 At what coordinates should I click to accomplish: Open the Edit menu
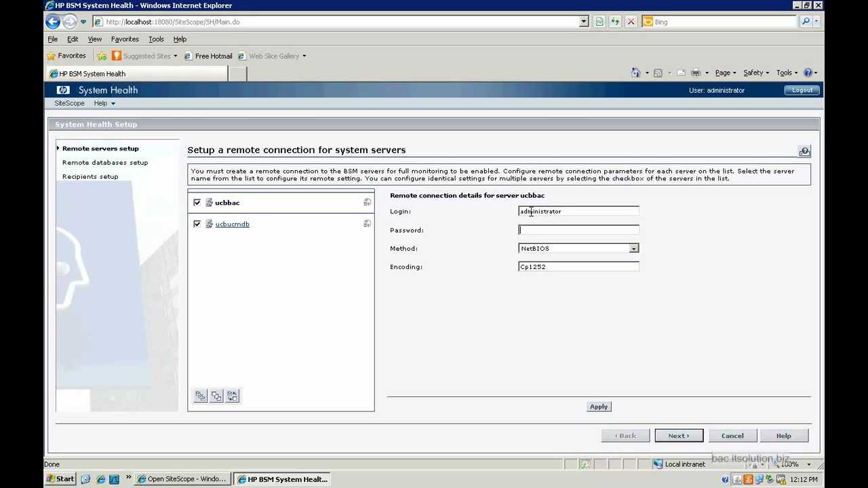[73, 39]
